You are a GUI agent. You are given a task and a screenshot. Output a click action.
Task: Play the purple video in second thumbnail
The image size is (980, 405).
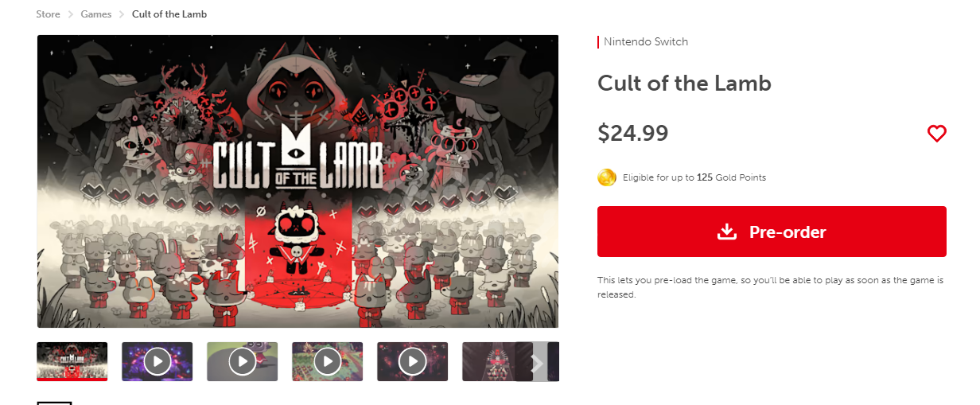[157, 362]
